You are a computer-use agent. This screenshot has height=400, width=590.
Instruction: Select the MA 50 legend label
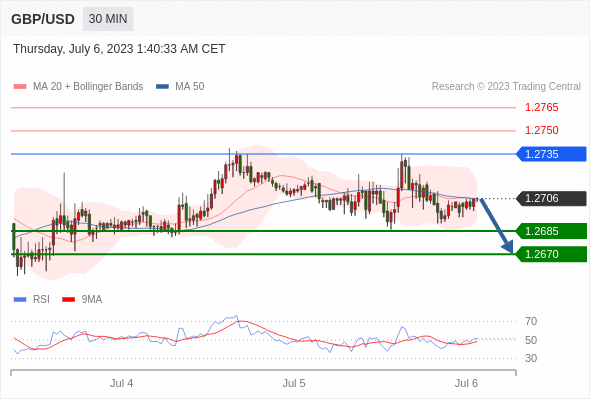(190, 87)
